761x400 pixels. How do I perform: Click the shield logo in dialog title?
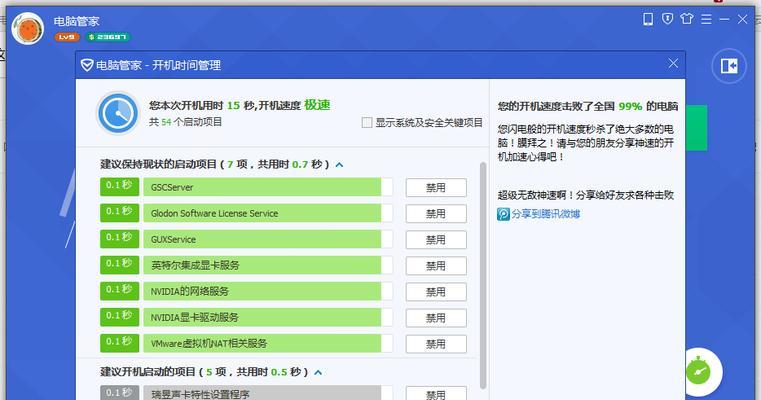click(x=86, y=65)
